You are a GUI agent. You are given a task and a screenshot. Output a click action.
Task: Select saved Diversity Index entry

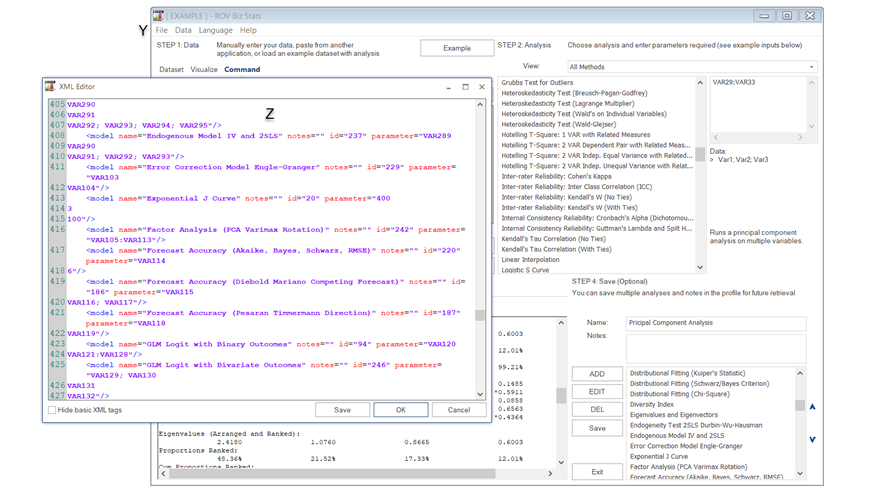(652, 404)
